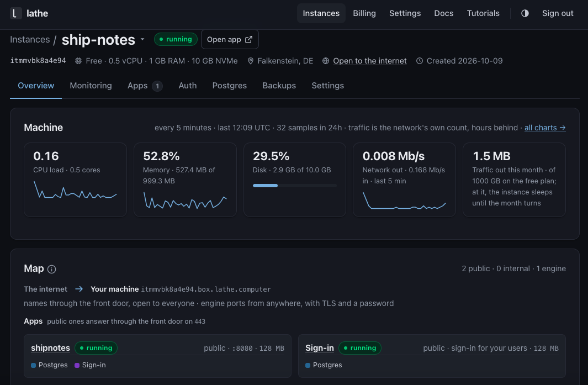Click the machine hostname itmmvbk8a4e94.box.lathe.computer

[206, 289]
